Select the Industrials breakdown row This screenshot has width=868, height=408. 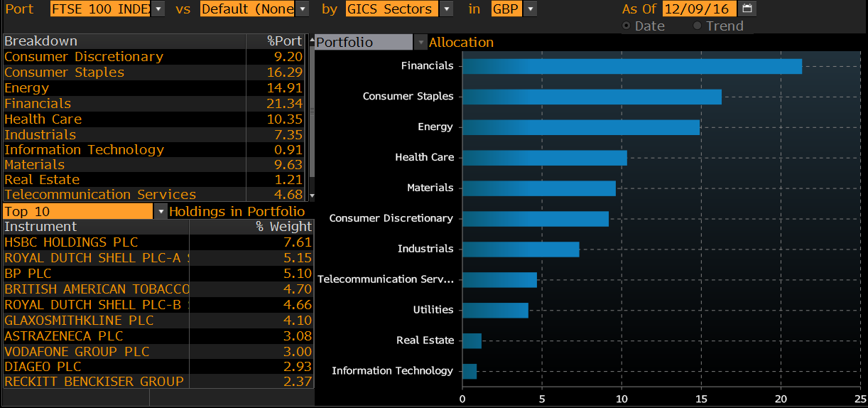click(154, 134)
